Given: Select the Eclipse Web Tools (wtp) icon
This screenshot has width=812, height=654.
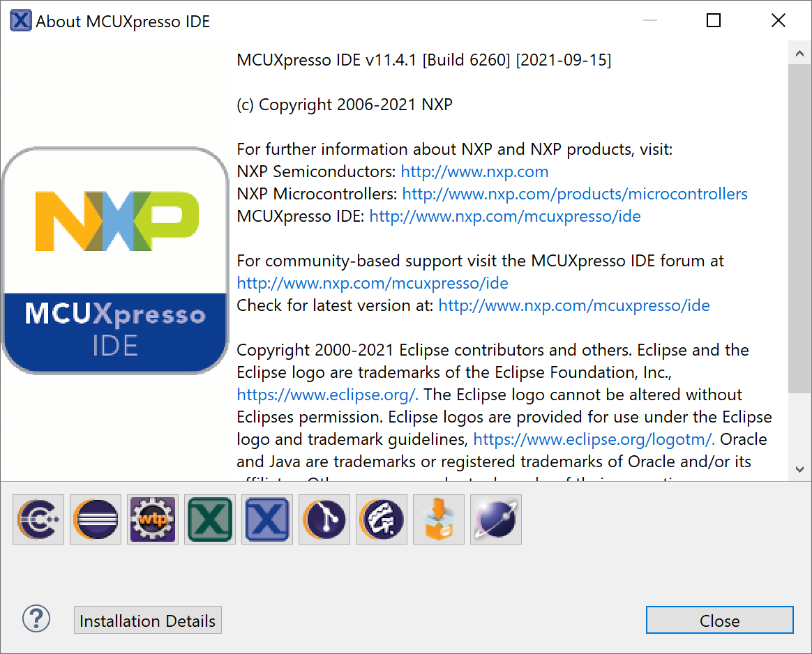Looking at the screenshot, I should click(152, 519).
